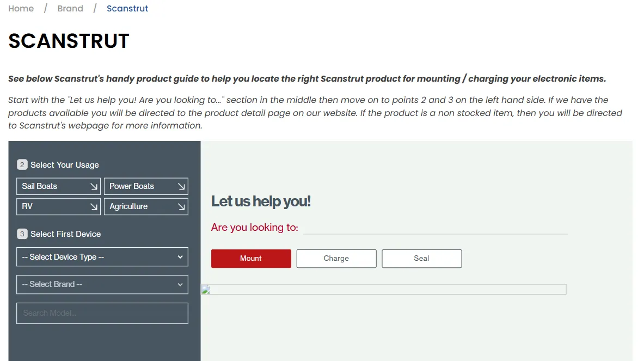The width and height of the screenshot is (644, 361).
Task: Open the Select Brand dropdown
Action: coord(102,284)
